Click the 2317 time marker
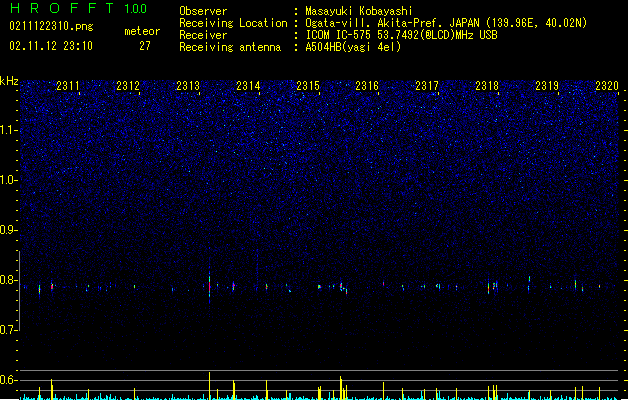Image resolution: width=629 pixels, height=400 pixels. (x=427, y=86)
